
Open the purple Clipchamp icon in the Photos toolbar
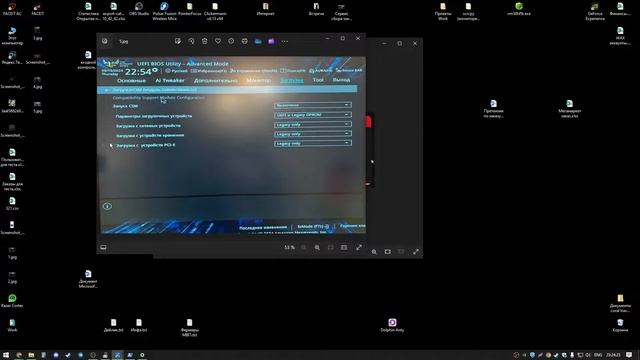click(271, 41)
